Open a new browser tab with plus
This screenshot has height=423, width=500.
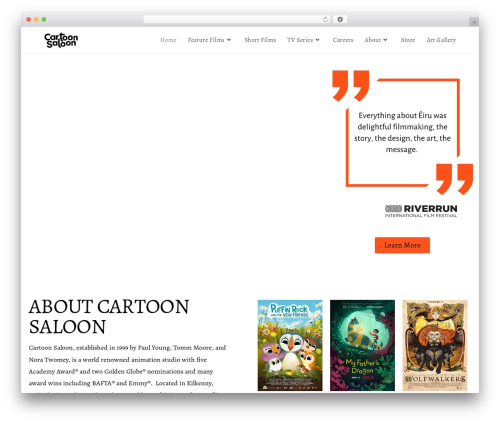point(474,22)
